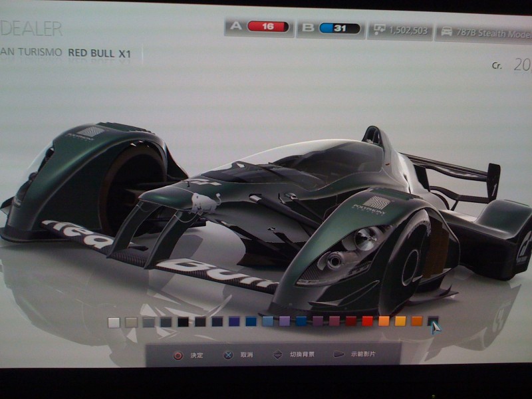This screenshot has width=532, height=399.
Task: Click the 1,502,503 credits value
Action: pos(408,31)
